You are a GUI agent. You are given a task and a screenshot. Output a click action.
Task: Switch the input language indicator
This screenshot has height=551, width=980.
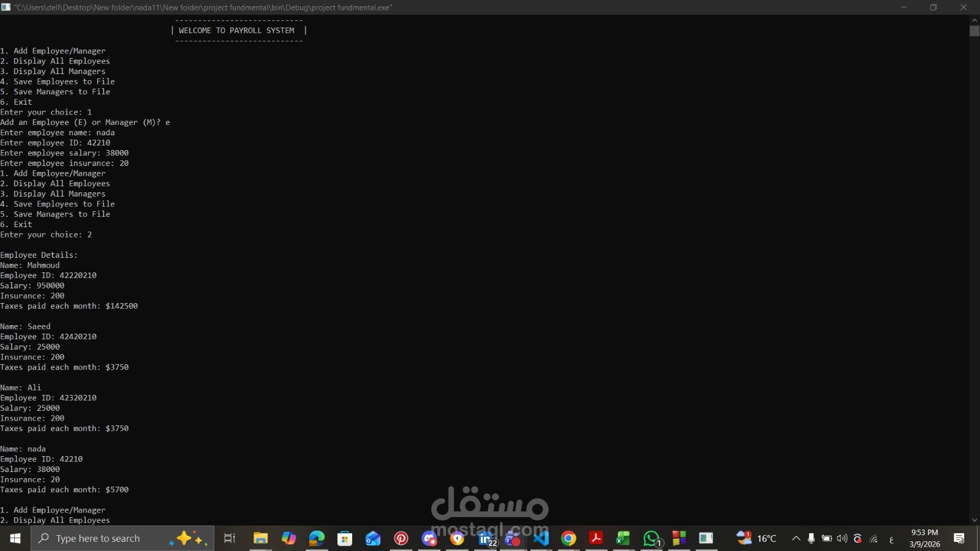click(x=891, y=539)
